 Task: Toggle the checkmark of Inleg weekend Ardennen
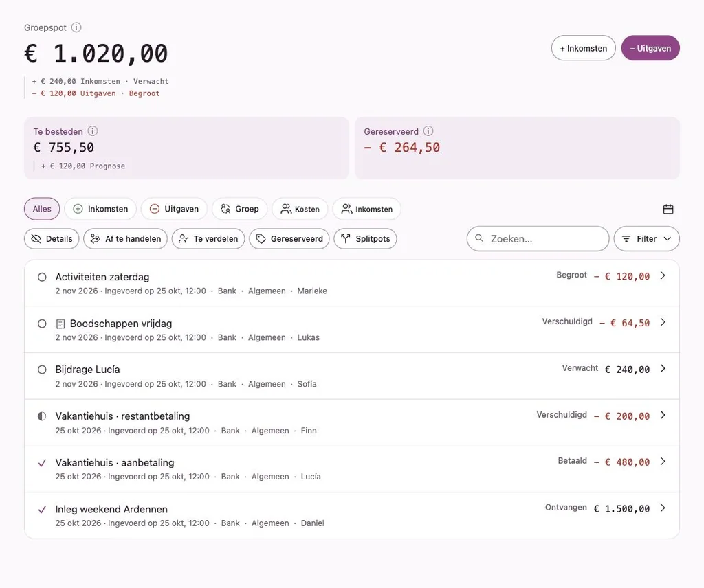click(x=42, y=510)
